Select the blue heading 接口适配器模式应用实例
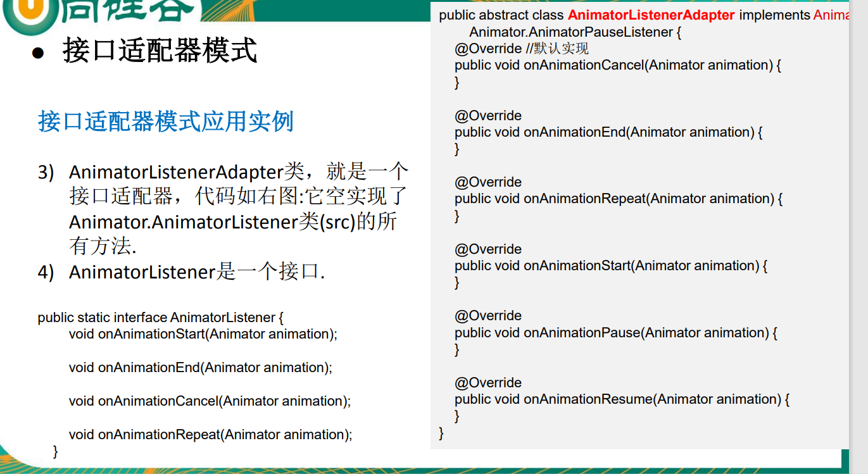Viewport: 868px width, 474px height. (166, 121)
